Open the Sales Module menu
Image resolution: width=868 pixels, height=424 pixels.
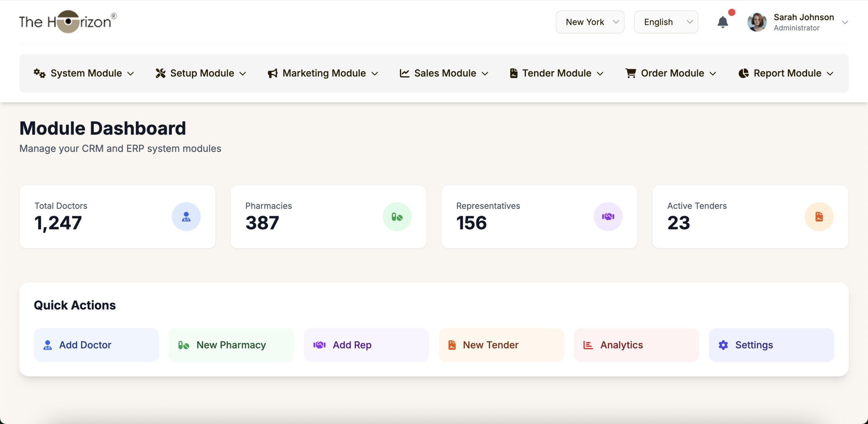coord(444,73)
